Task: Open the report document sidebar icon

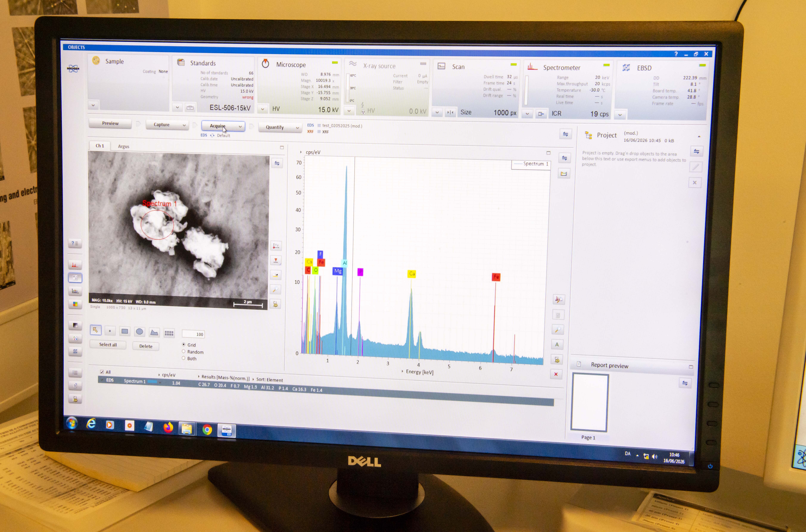Action: [75, 385]
